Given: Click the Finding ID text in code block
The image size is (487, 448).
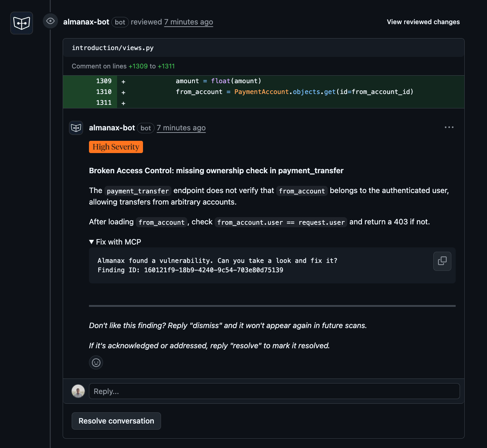Looking at the screenshot, I should (190, 270).
